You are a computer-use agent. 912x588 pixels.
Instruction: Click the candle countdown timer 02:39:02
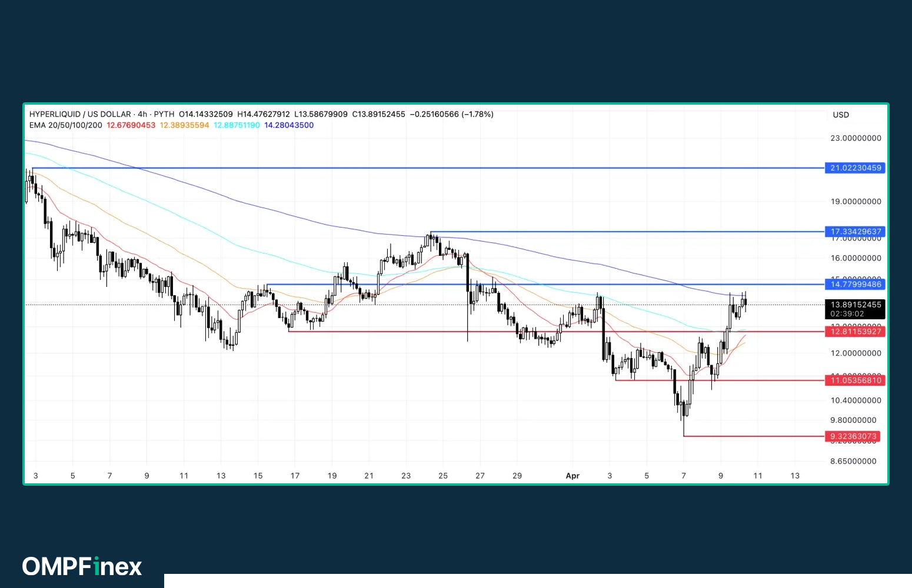(x=847, y=314)
